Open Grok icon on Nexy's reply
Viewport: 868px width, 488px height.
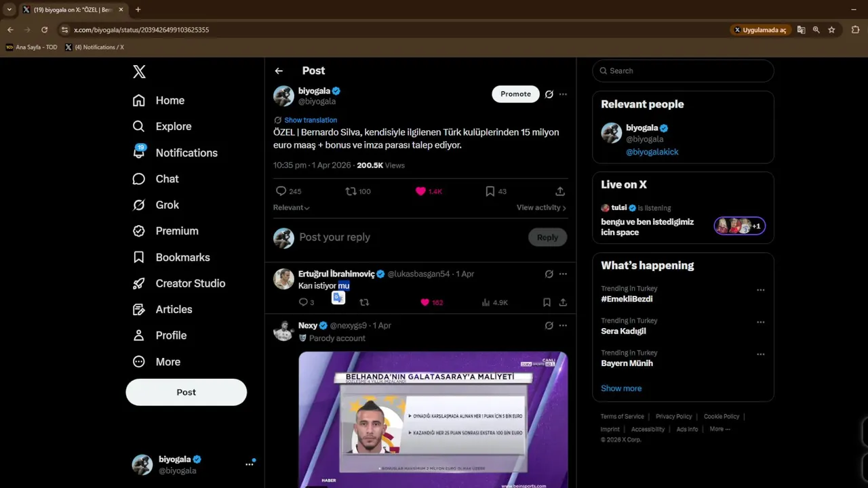coord(549,325)
